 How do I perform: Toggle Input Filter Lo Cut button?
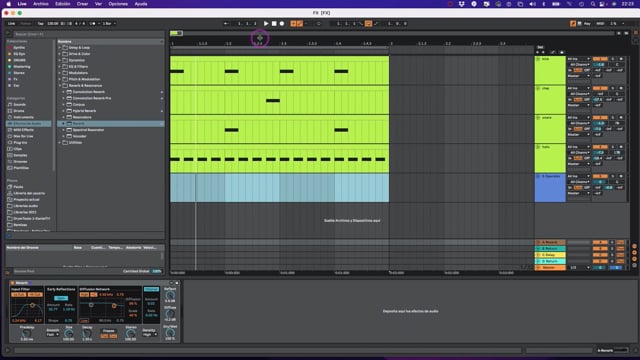(x=18, y=294)
